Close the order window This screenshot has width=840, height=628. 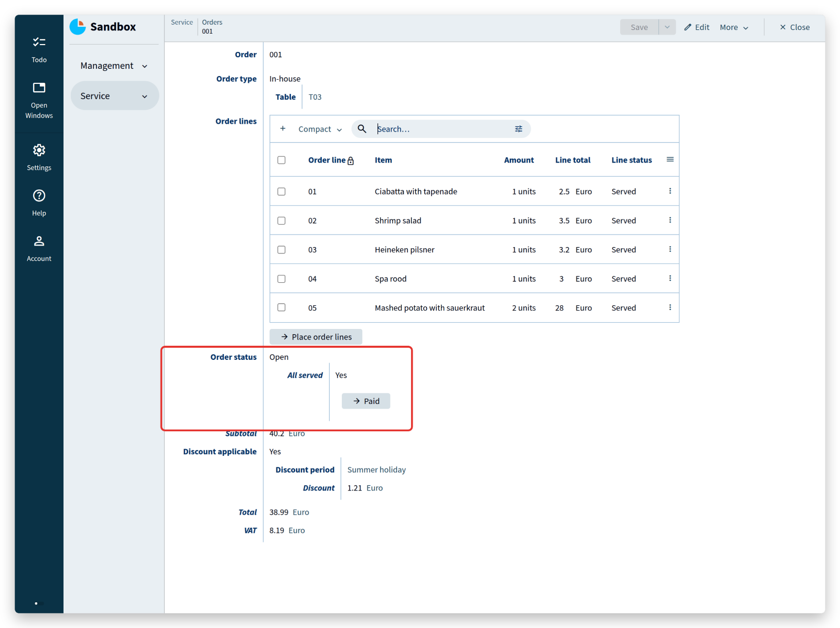coord(794,27)
